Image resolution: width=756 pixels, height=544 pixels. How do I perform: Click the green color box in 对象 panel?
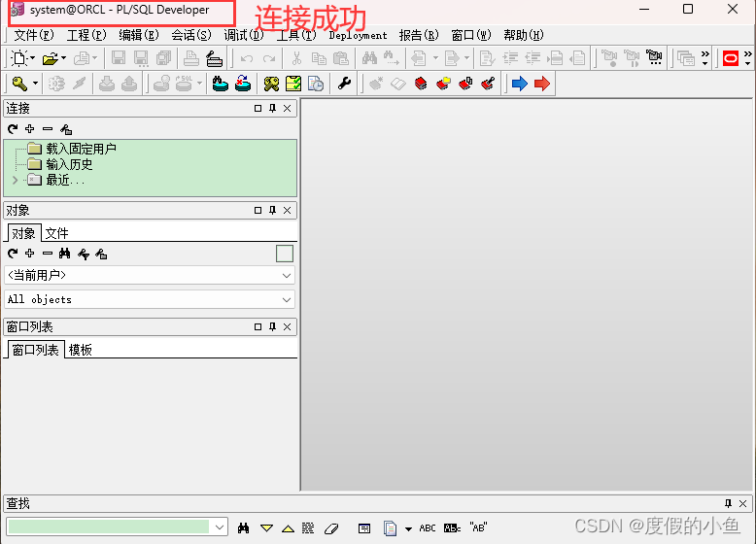tap(285, 254)
